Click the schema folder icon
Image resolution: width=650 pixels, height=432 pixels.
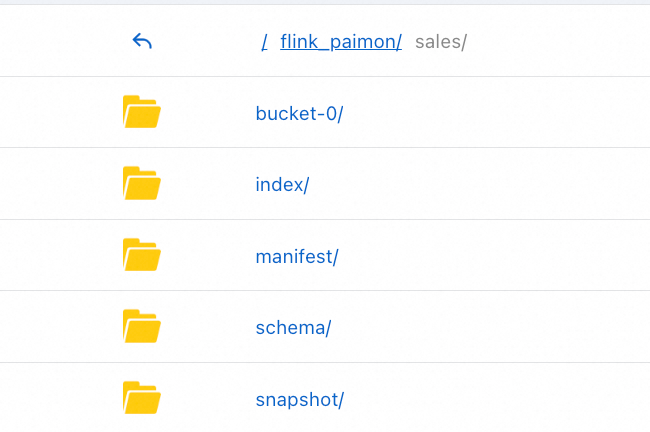[x=141, y=327]
